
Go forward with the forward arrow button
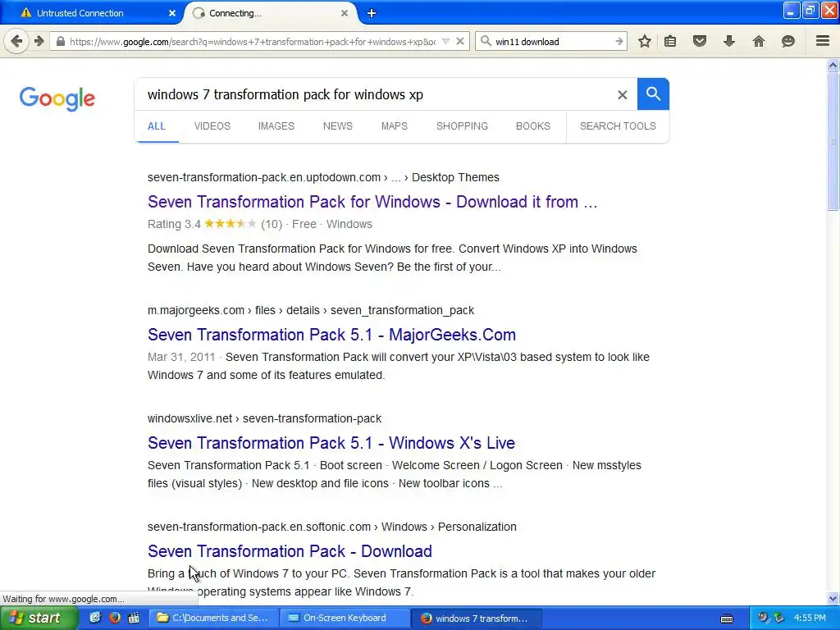coord(39,41)
